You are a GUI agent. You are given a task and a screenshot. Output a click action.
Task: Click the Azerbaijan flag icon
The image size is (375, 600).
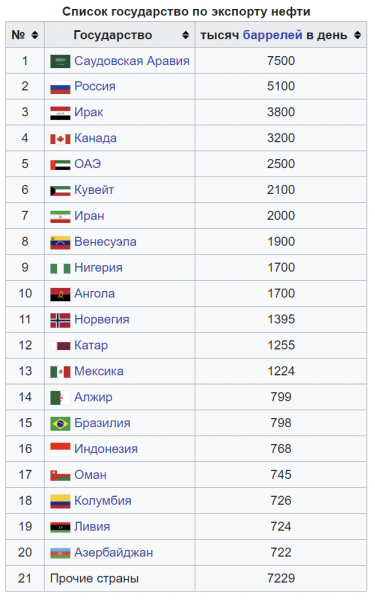pos(60,553)
